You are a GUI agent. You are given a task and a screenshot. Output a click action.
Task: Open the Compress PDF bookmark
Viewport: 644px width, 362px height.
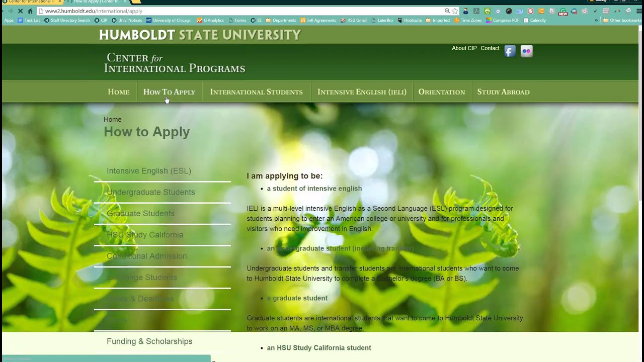pyautogui.click(x=503, y=21)
